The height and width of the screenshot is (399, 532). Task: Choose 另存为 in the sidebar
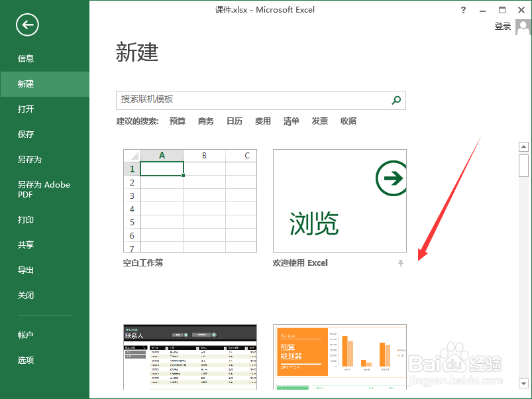coord(30,159)
